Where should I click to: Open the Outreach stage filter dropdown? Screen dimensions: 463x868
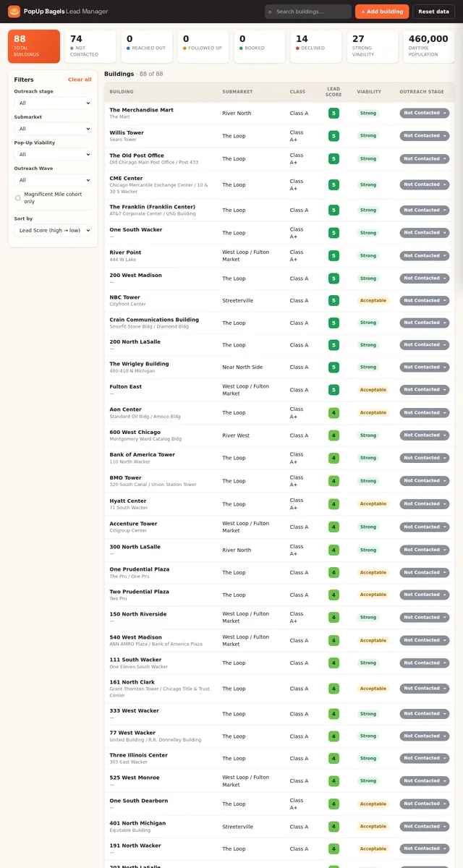[x=53, y=103]
